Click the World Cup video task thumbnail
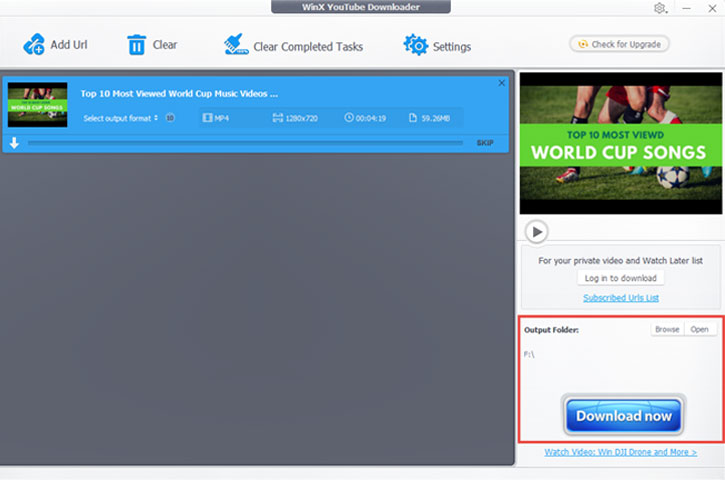This screenshot has width=725, height=482. click(x=37, y=105)
